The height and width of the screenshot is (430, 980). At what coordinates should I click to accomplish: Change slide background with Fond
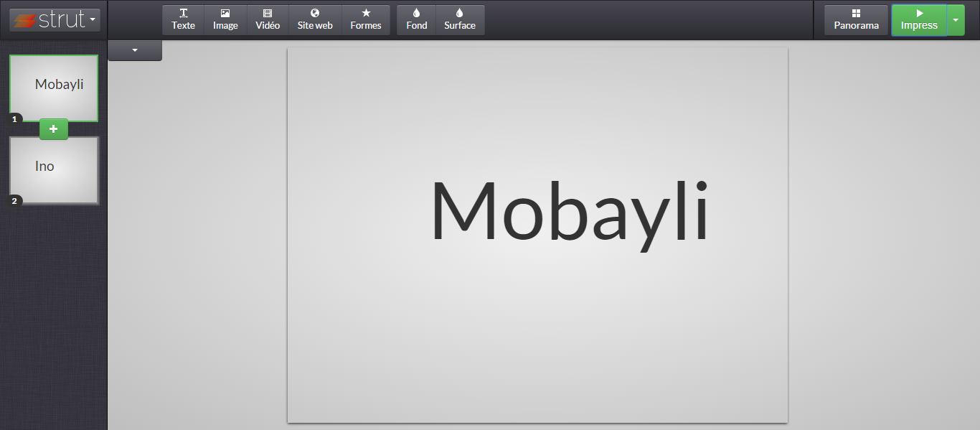416,20
